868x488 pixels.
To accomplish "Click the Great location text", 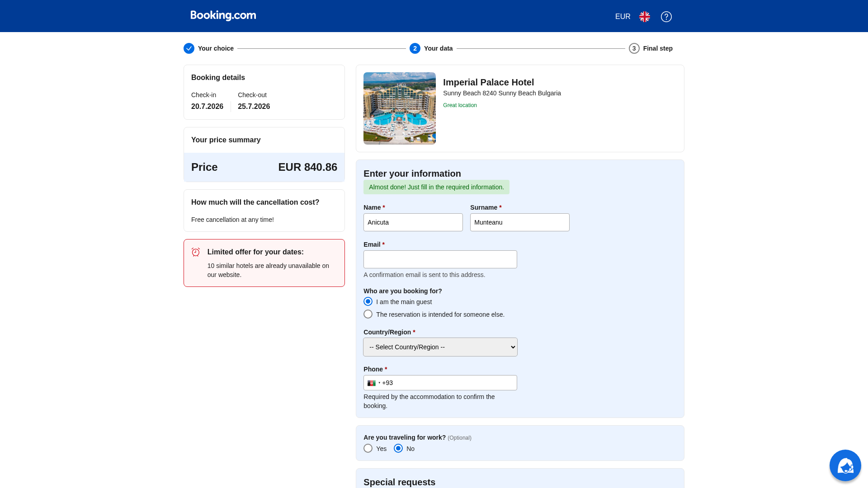I will pyautogui.click(x=460, y=105).
